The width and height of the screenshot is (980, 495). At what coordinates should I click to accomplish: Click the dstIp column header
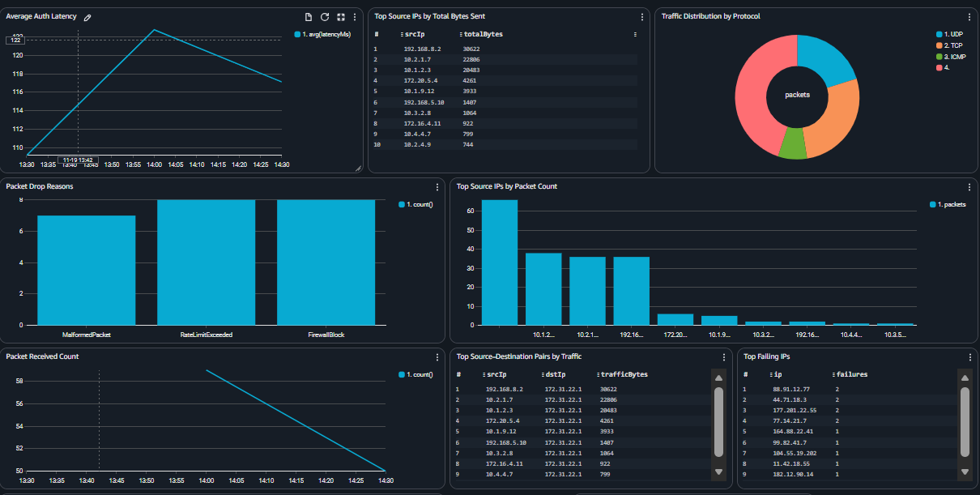557,374
